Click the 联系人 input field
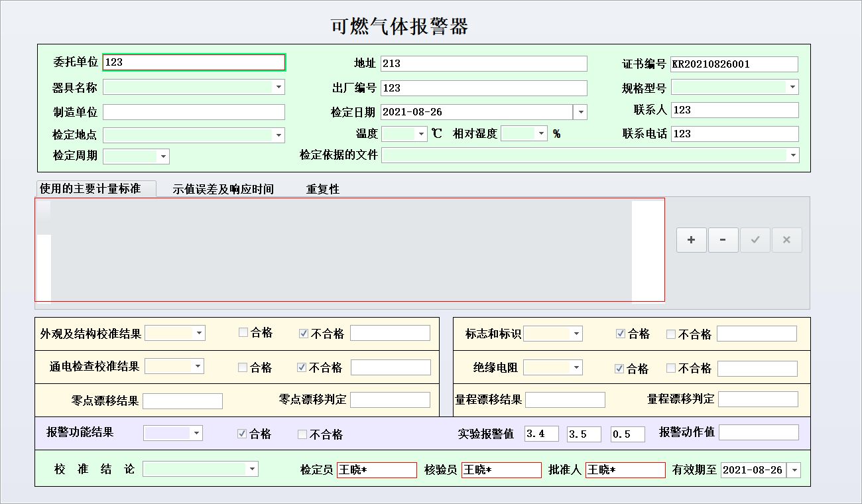The image size is (862, 504). tap(735, 110)
